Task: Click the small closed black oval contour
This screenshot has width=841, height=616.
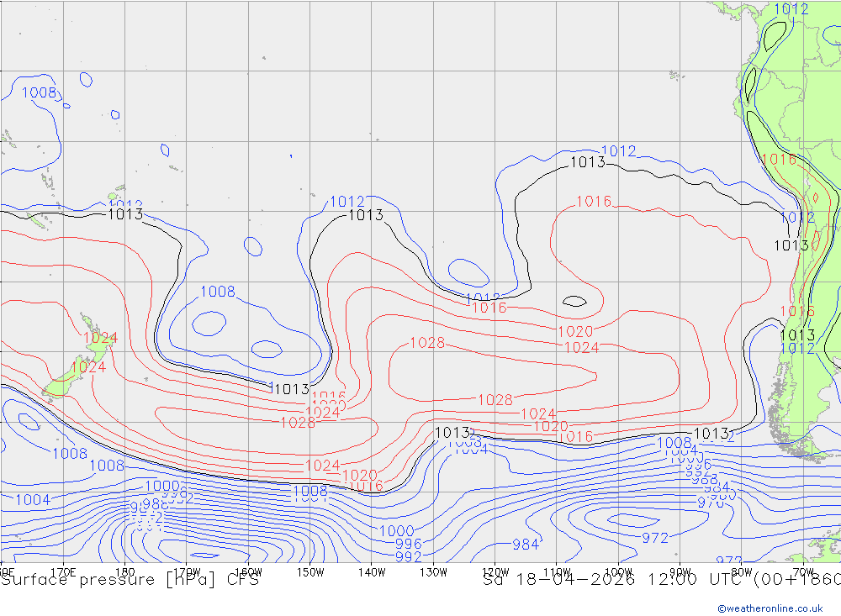Action: pos(574,301)
